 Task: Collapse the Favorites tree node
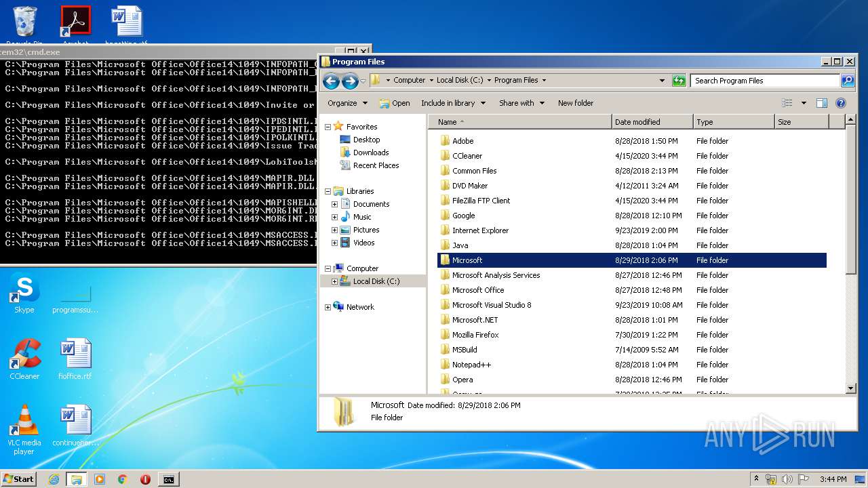click(x=328, y=127)
